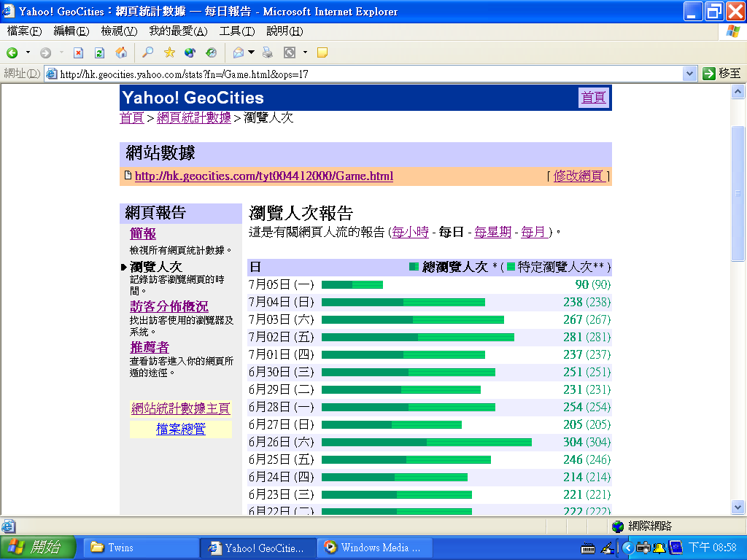
Task: Click the Print printer icon
Action: coord(268,52)
